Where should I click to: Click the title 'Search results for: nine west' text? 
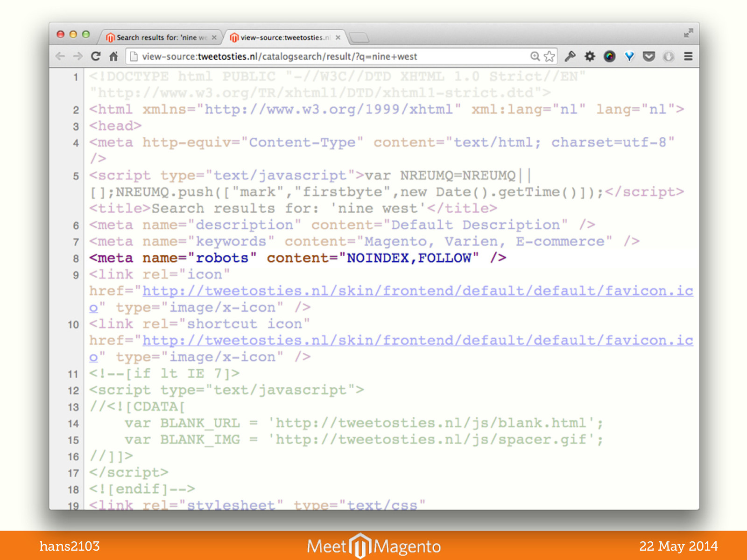[x=289, y=209]
